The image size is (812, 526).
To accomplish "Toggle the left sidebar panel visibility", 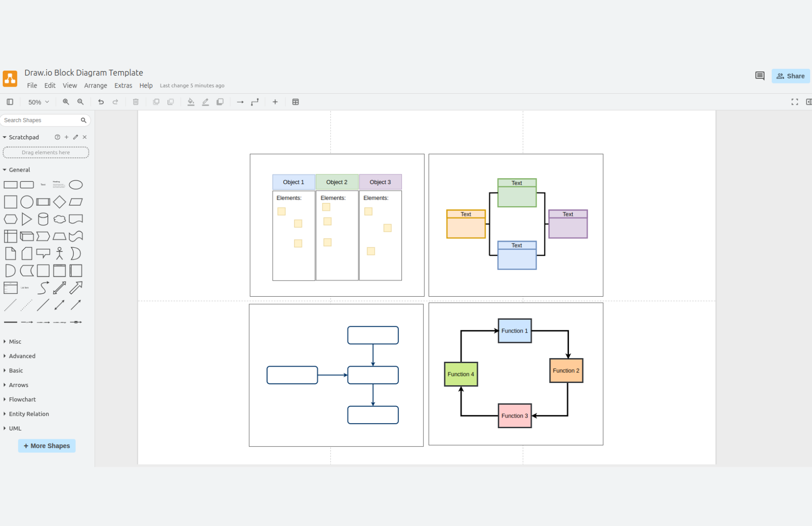I will tap(10, 102).
